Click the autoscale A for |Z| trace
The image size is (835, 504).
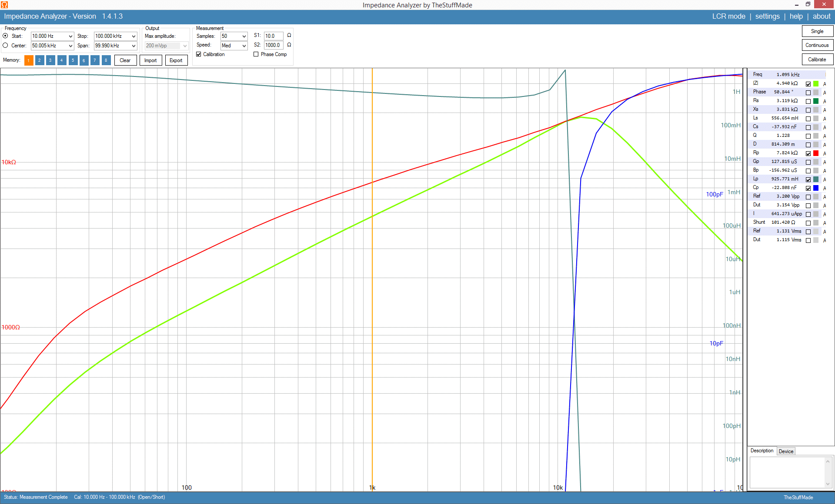point(825,84)
